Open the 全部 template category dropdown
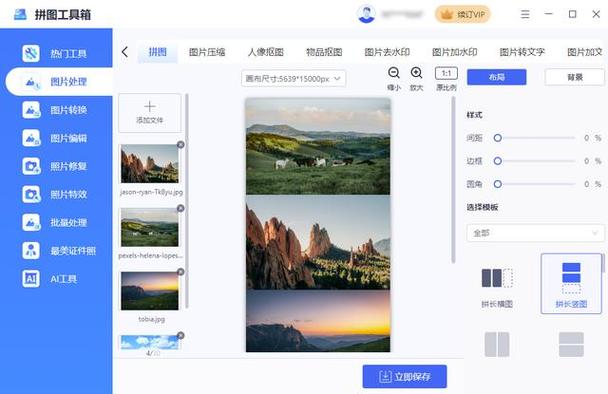Screen dimensions: 608x394 535,233
